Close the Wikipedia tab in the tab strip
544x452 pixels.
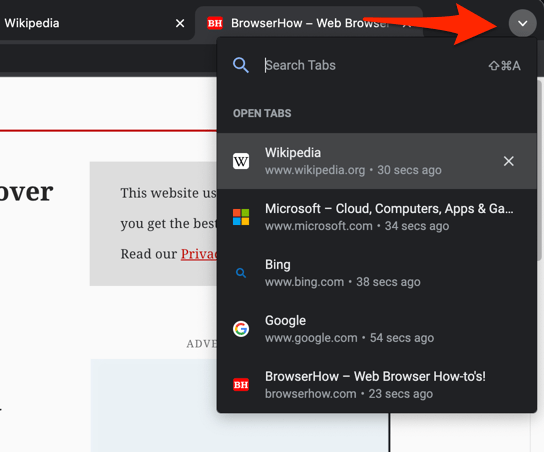pos(180,23)
